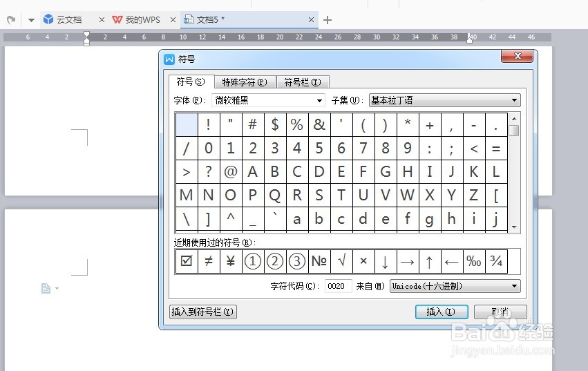This screenshot has height=371, width=588.
Task: Click the right indent marker on ruler
Action: [469, 38]
